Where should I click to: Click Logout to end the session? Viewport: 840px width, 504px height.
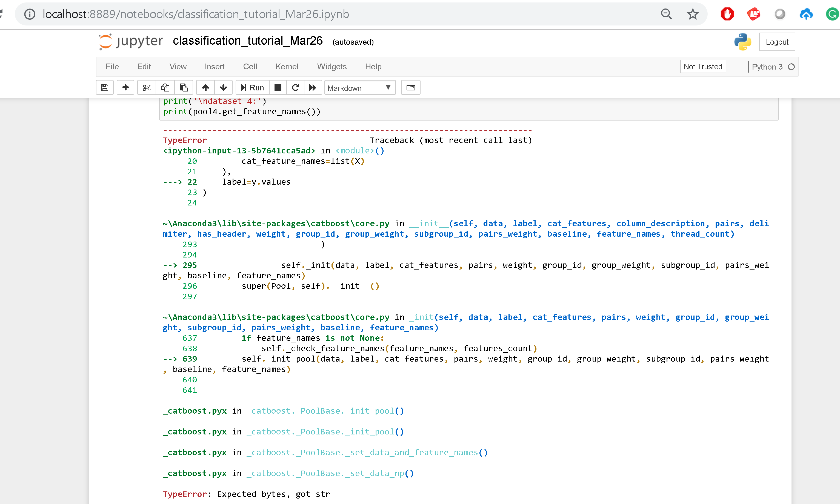click(777, 42)
